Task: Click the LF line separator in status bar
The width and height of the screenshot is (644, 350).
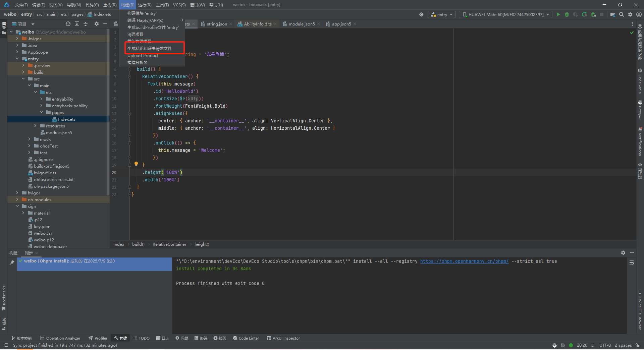Action: click(593, 345)
